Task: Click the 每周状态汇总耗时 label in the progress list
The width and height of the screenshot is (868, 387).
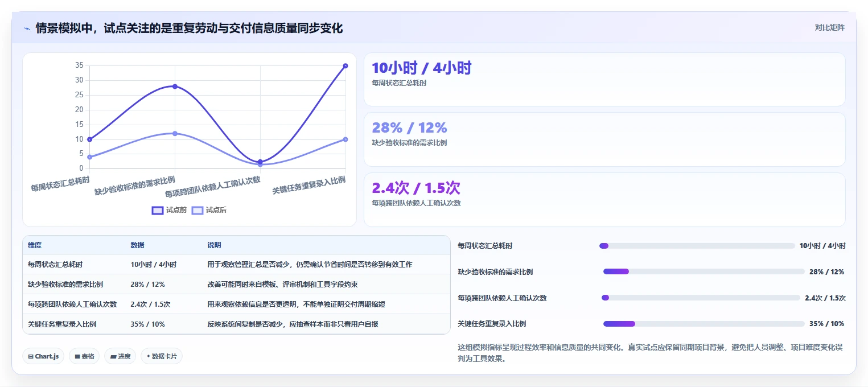Action: 485,246
